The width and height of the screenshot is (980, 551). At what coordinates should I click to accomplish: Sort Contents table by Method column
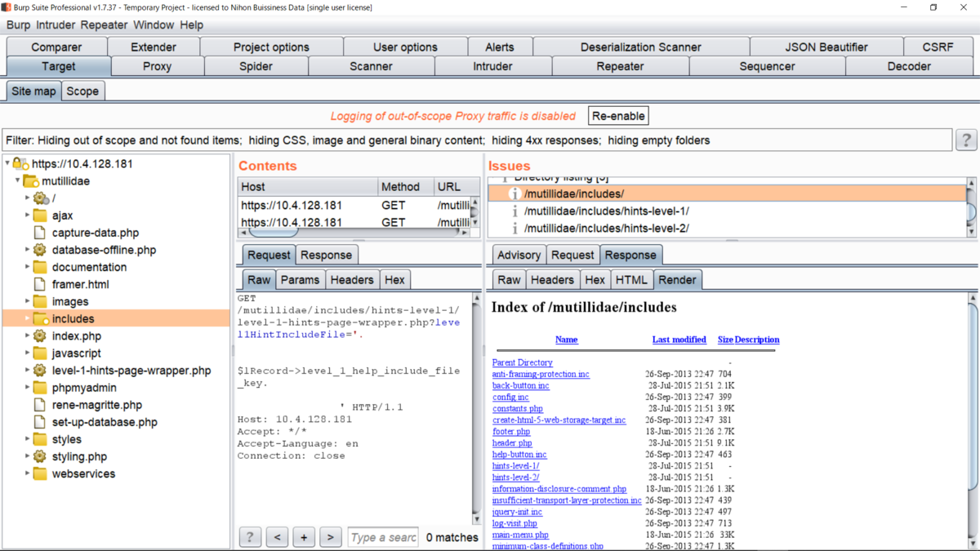(x=406, y=187)
